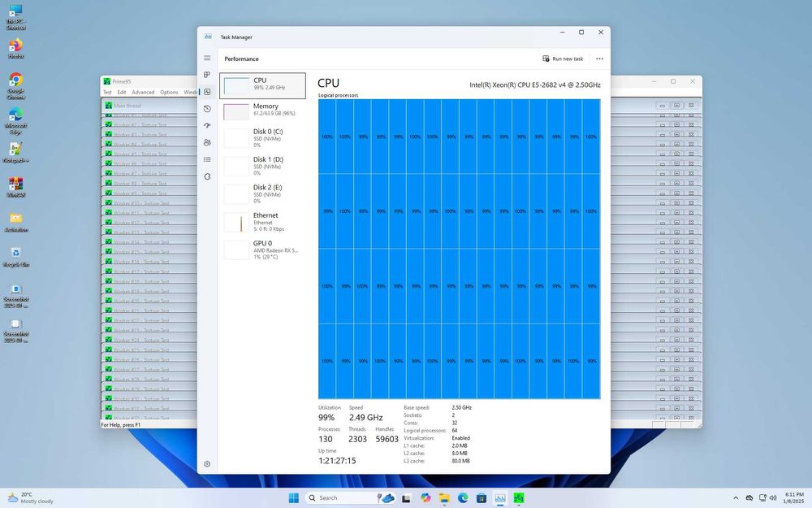Open Google Chrome desktop shortcut

pyautogui.click(x=15, y=86)
